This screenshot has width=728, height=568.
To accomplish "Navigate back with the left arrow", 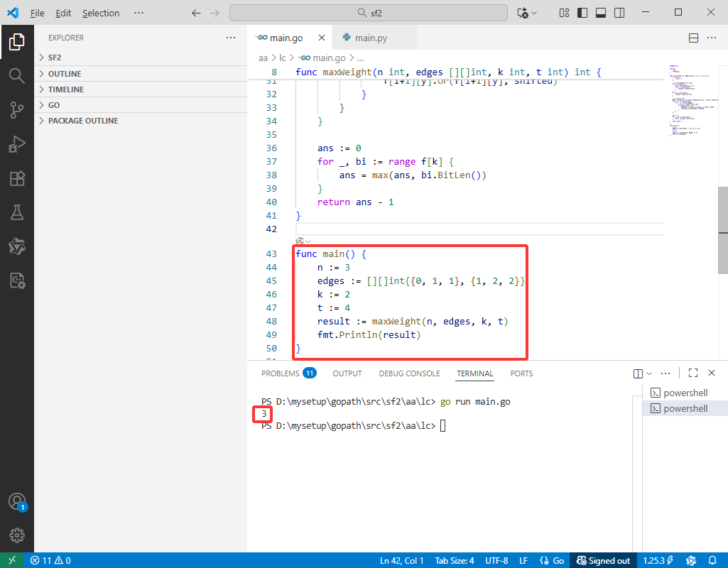I will click(x=196, y=13).
